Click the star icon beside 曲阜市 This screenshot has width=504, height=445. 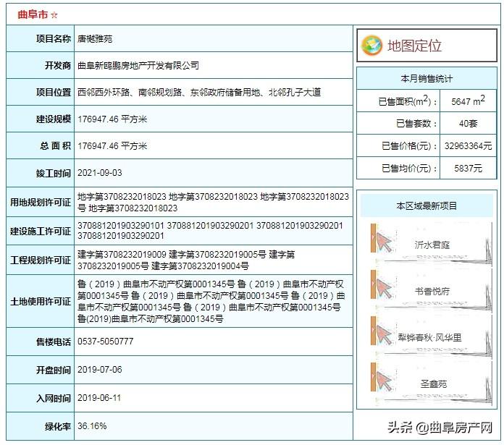coord(54,14)
